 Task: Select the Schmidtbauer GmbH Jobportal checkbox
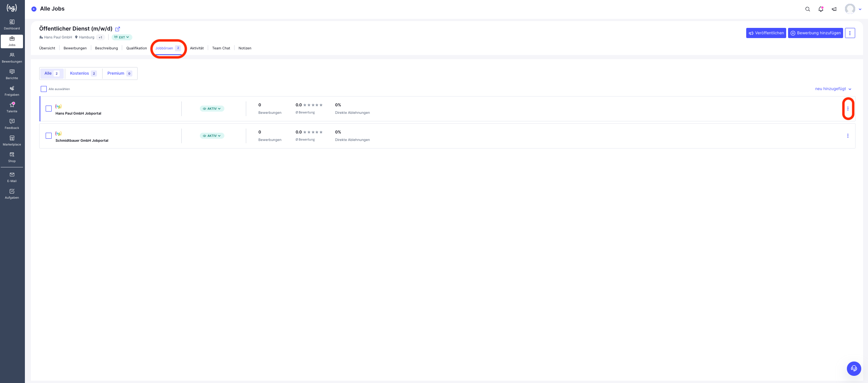(49, 136)
